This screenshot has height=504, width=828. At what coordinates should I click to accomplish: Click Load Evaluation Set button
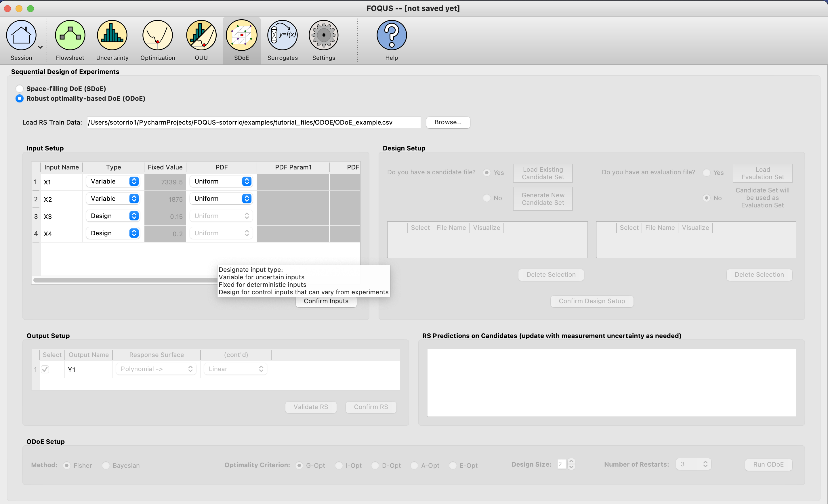pyautogui.click(x=762, y=173)
